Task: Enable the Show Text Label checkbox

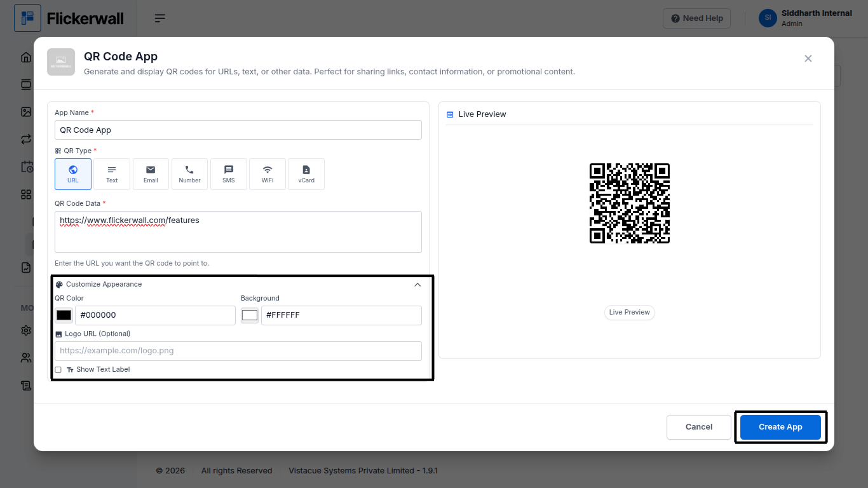Action: pos(58,370)
